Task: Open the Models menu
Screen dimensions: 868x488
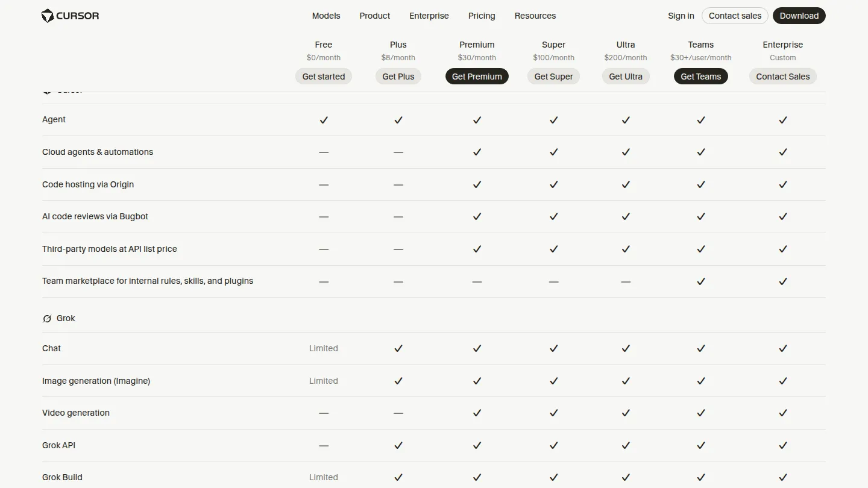Action: point(326,16)
